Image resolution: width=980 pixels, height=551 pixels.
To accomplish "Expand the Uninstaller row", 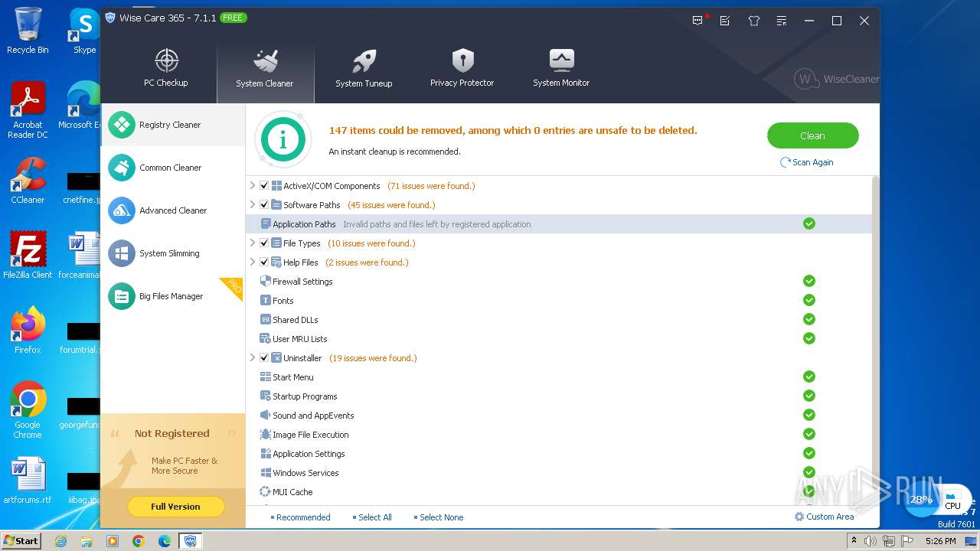I will 253,357.
